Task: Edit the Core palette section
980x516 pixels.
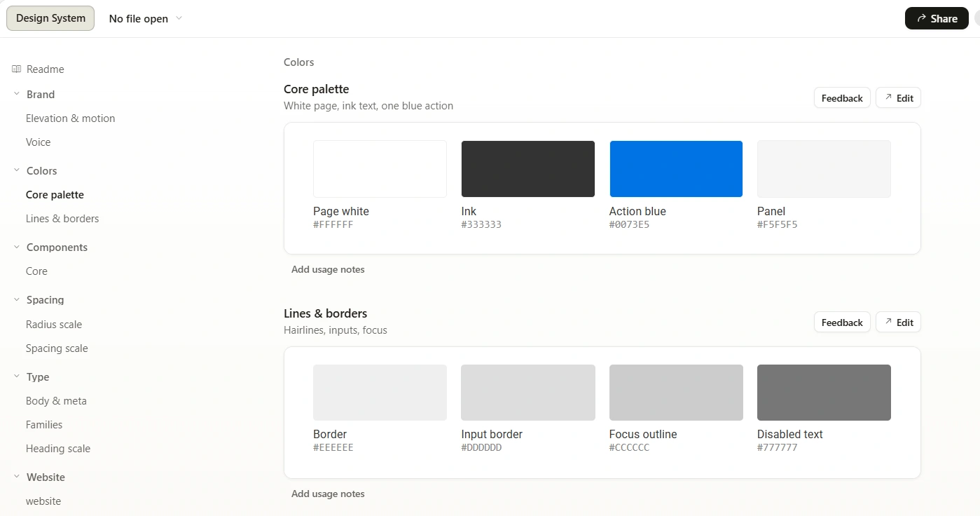Action: point(898,97)
